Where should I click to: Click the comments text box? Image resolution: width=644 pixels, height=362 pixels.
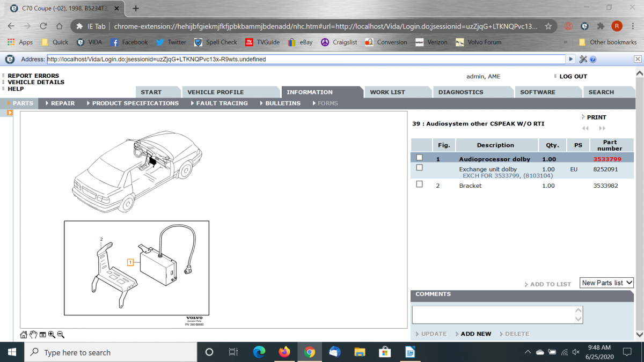[x=493, y=315]
